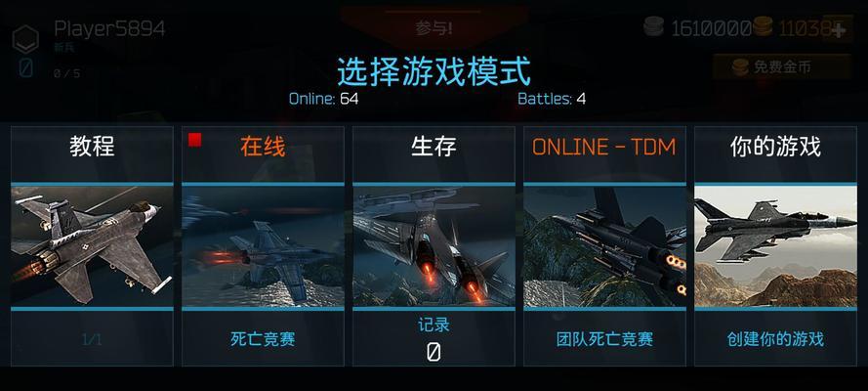The image size is (868, 391).
Task: Select the 你的游戏 mode title
Action: click(x=775, y=147)
